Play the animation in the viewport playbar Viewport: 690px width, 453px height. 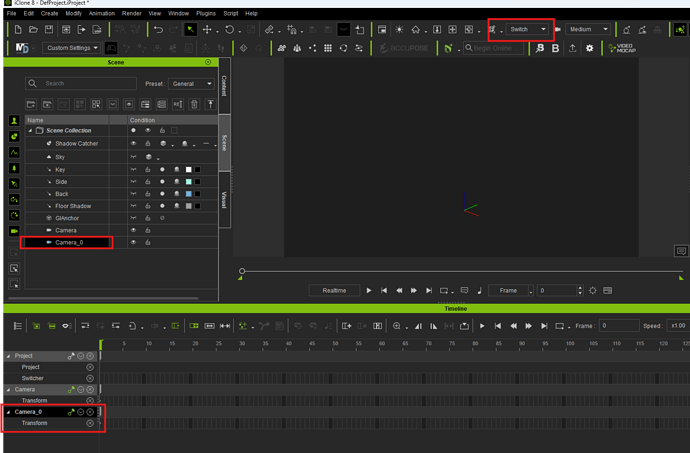tap(369, 291)
